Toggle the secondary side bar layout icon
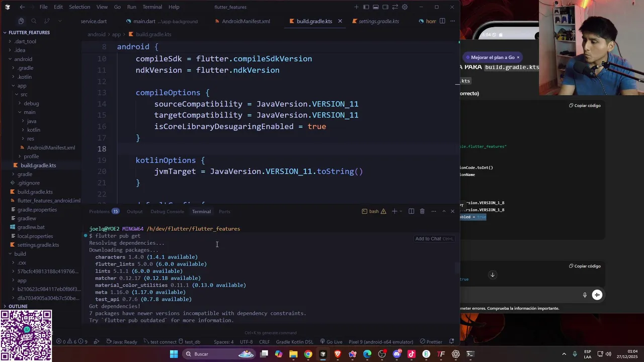 coord(385,7)
